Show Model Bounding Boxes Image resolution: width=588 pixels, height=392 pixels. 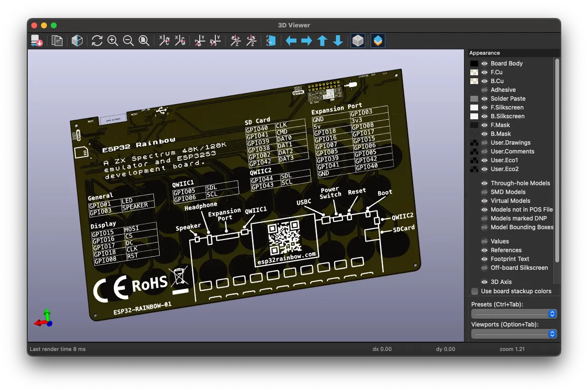pos(483,227)
